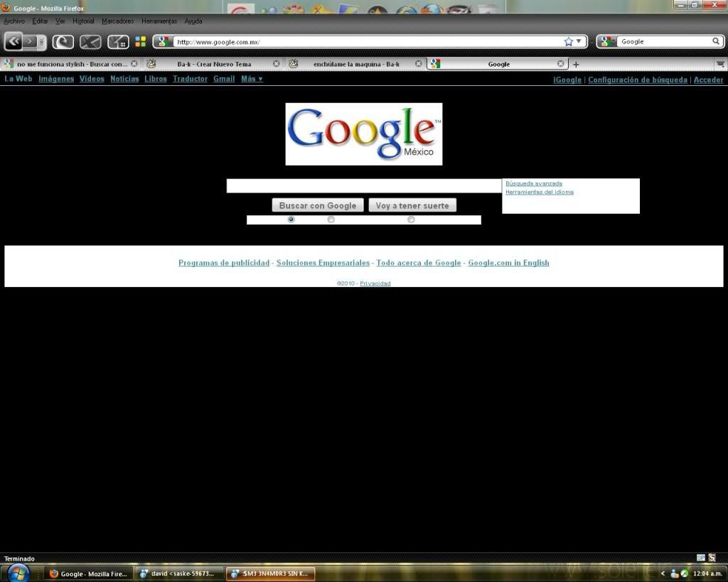The height and width of the screenshot is (582, 728).
Task: Open the Archivo menu
Action: tap(14, 21)
